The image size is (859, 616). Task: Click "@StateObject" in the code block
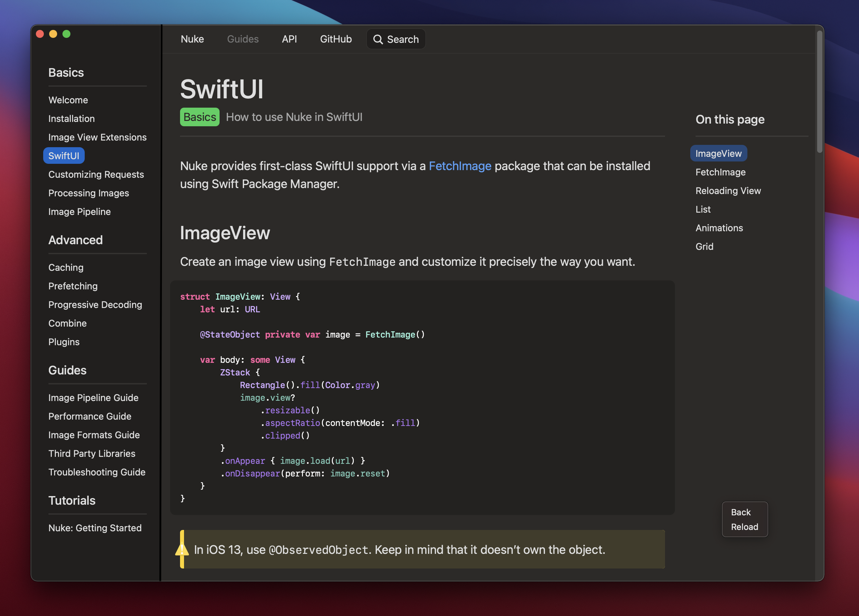point(230,335)
